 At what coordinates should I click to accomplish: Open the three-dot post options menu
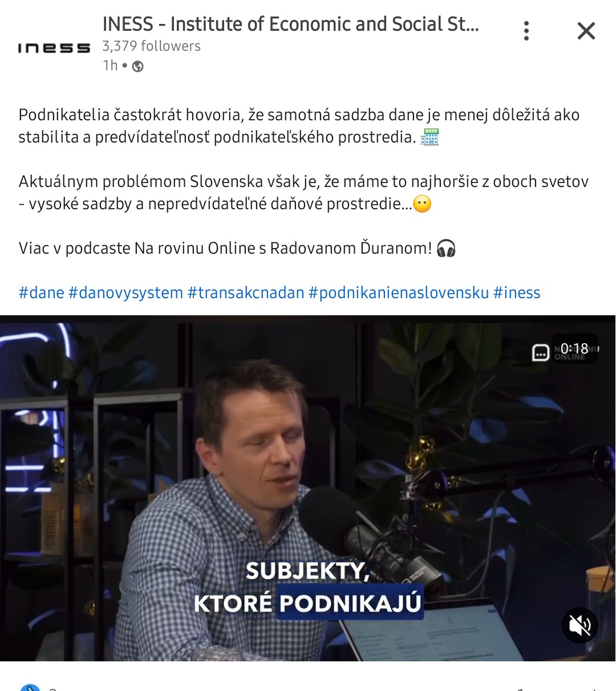526,31
